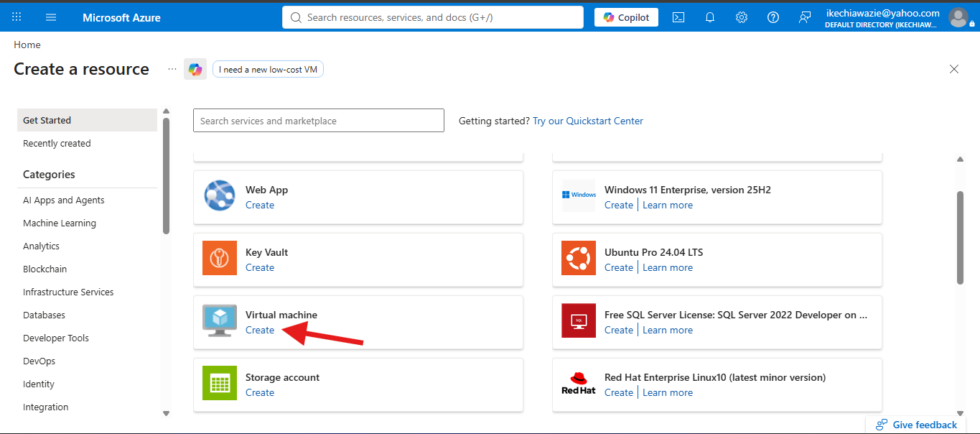Click the Categories heading text
The image size is (980, 434).
point(49,175)
